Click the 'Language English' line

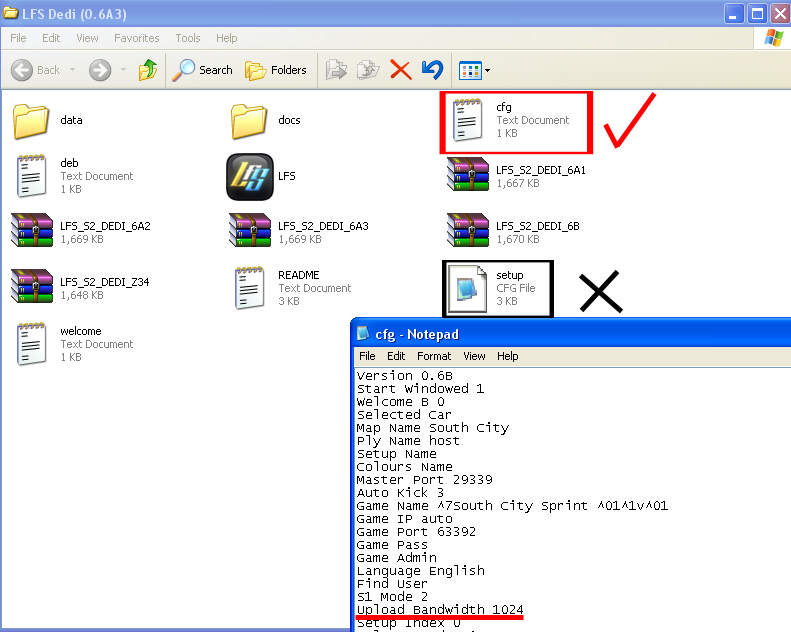coord(421,570)
